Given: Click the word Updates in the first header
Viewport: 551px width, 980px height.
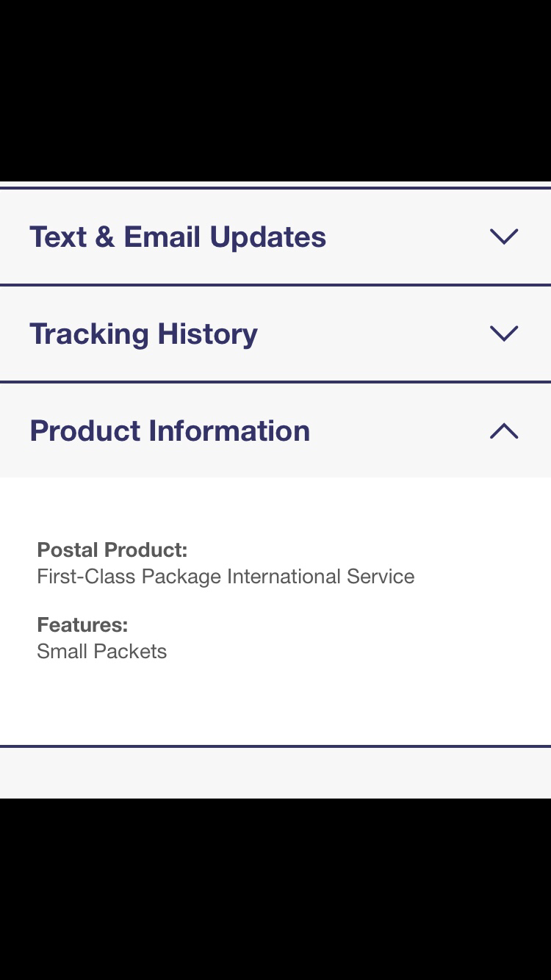Looking at the screenshot, I should [x=268, y=237].
